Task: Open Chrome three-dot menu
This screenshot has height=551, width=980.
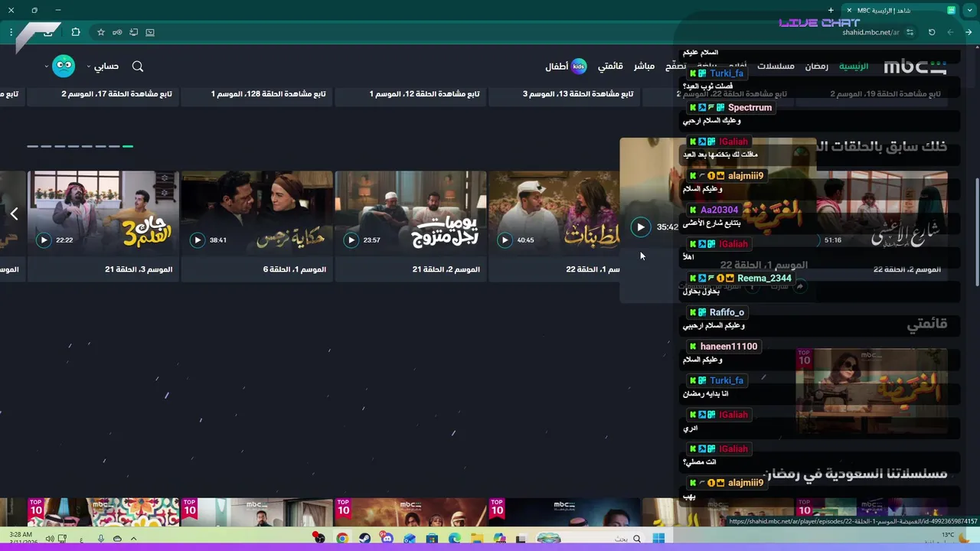Action: click(x=11, y=32)
